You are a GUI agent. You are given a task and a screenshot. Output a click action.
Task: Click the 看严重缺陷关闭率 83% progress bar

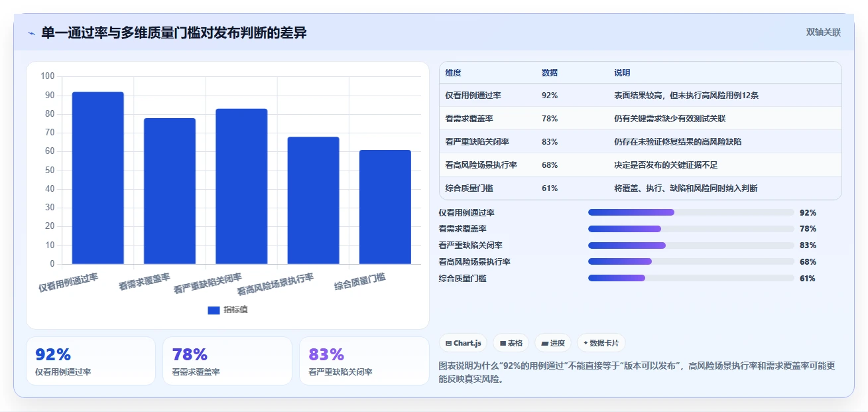coord(691,245)
